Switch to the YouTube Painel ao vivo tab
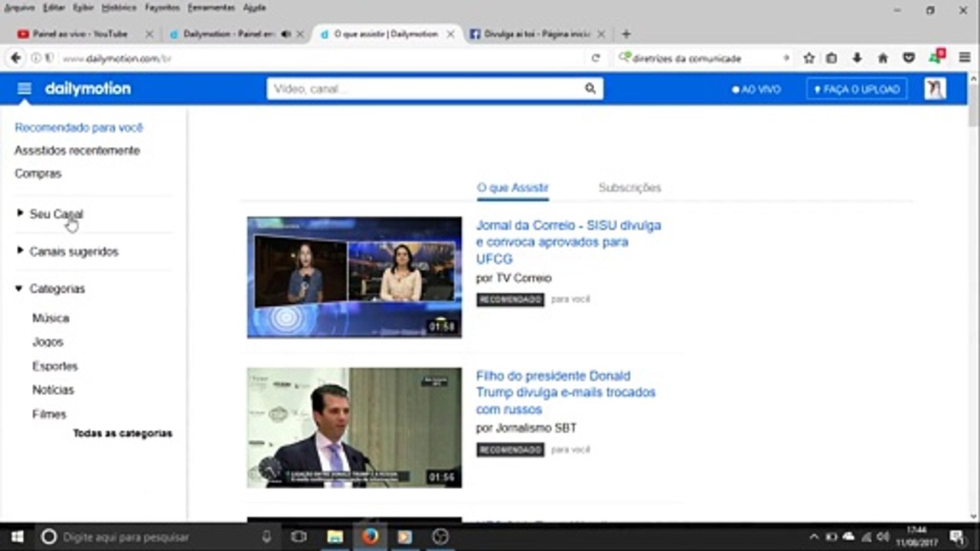This screenshot has height=551, width=980. [x=80, y=34]
